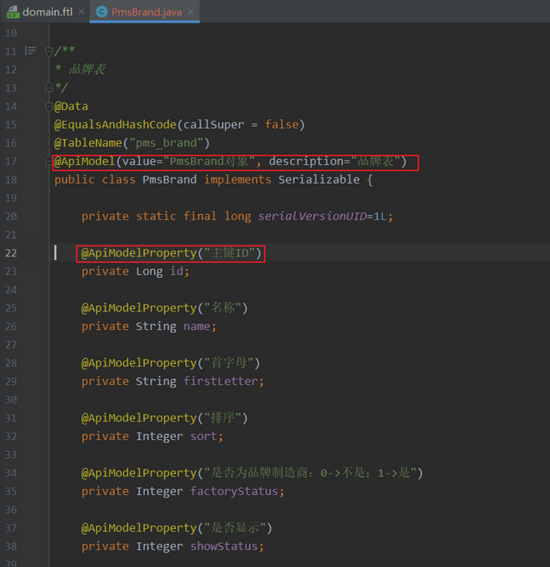Click the @TableName annotation
The image size is (550, 567).
(x=88, y=143)
